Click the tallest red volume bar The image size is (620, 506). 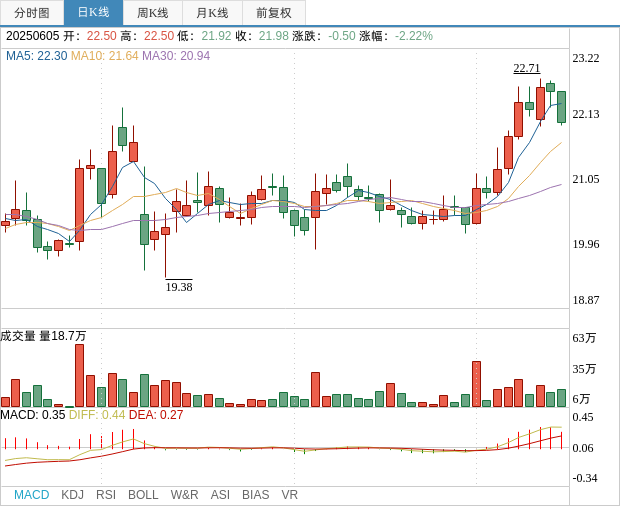[x=79, y=376]
